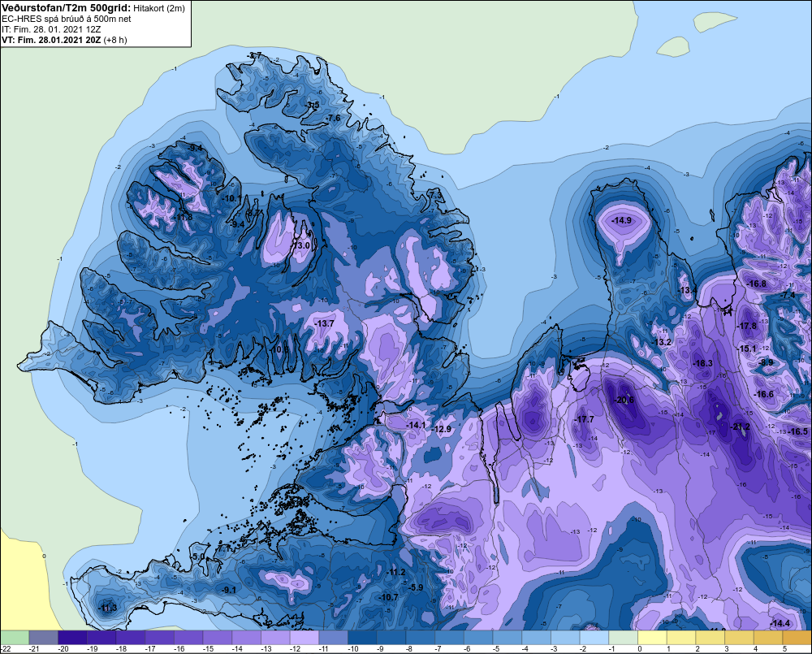Image resolution: width=812 pixels, height=654 pixels.
Task: Click the orange legend swatch above 5
Action: [x=797, y=638]
